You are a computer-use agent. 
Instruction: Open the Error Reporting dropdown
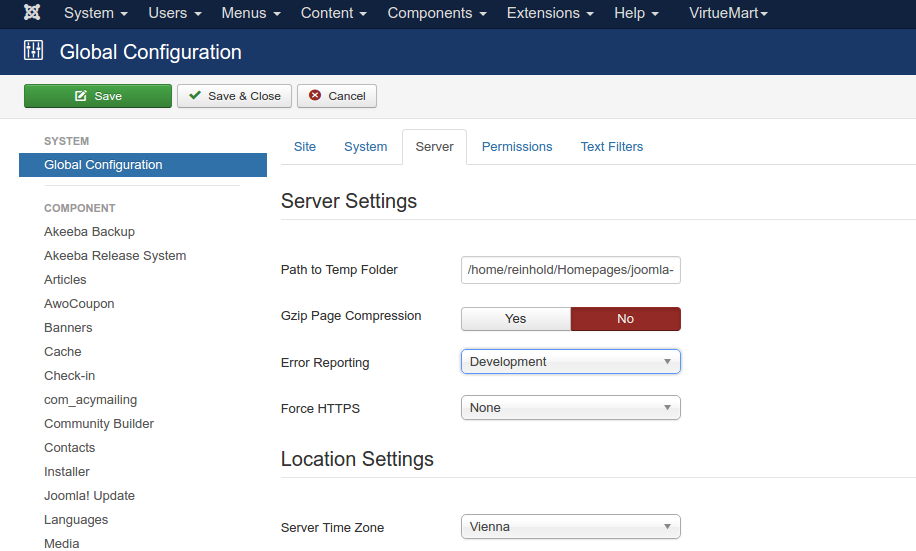(x=570, y=362)
